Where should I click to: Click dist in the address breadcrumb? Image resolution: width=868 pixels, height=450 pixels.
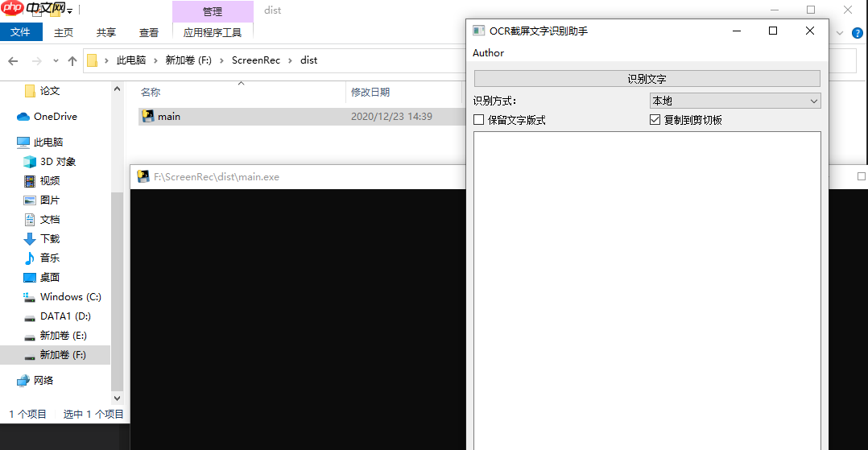point(309,60)
